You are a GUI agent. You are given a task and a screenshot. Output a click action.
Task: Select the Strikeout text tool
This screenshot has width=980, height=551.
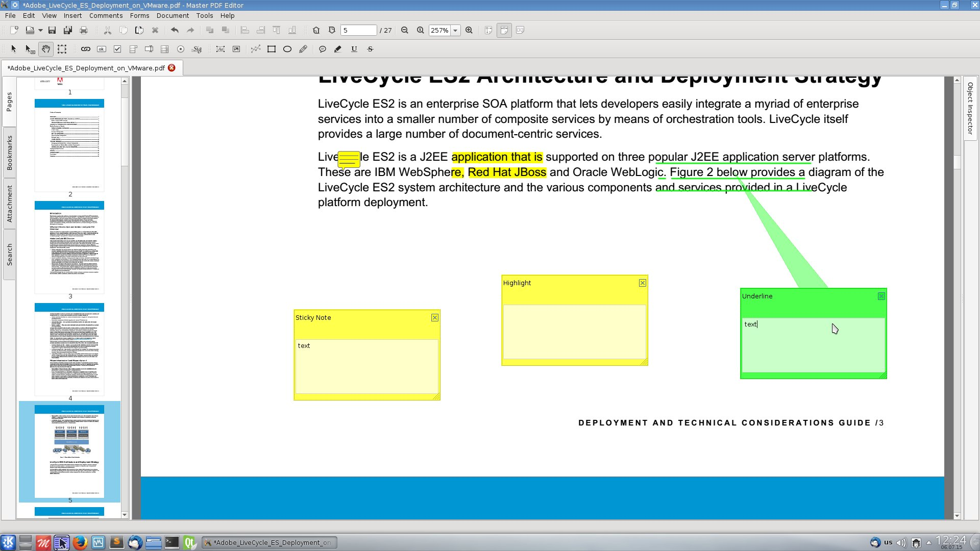(x=371, y=49)
